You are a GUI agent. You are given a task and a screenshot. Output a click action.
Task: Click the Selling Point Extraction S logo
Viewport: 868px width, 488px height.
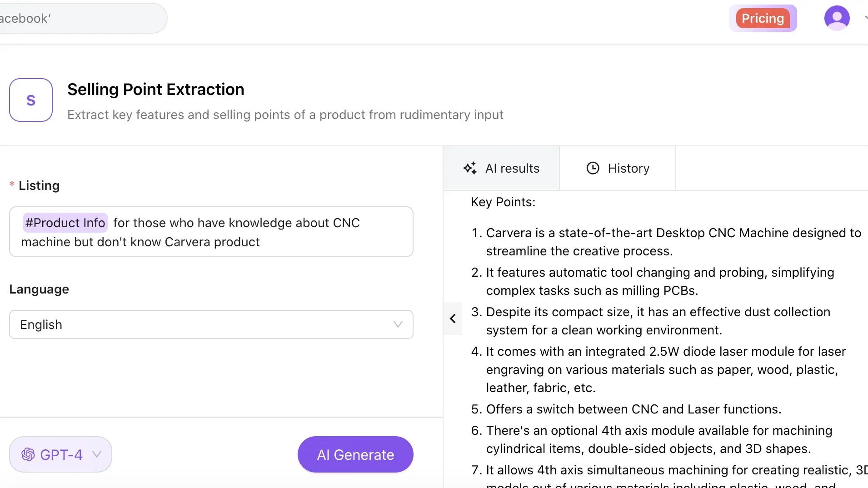click(x=31, y=100)
